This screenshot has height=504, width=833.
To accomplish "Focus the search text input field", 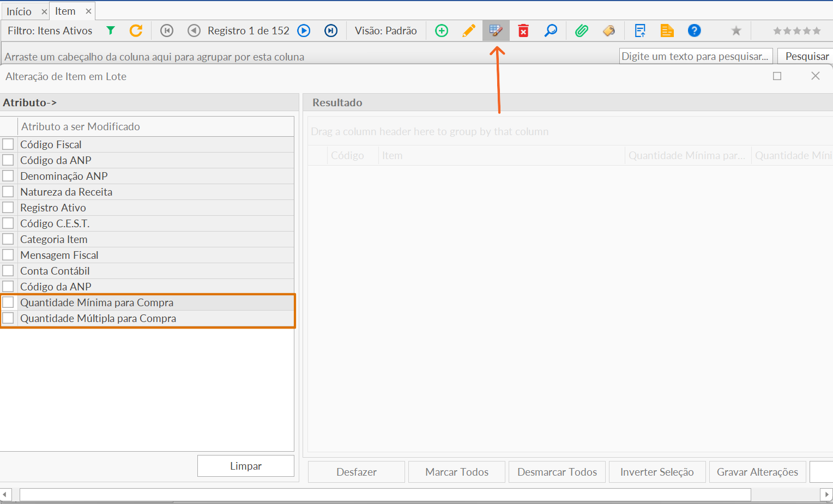I will pos(696,56).
